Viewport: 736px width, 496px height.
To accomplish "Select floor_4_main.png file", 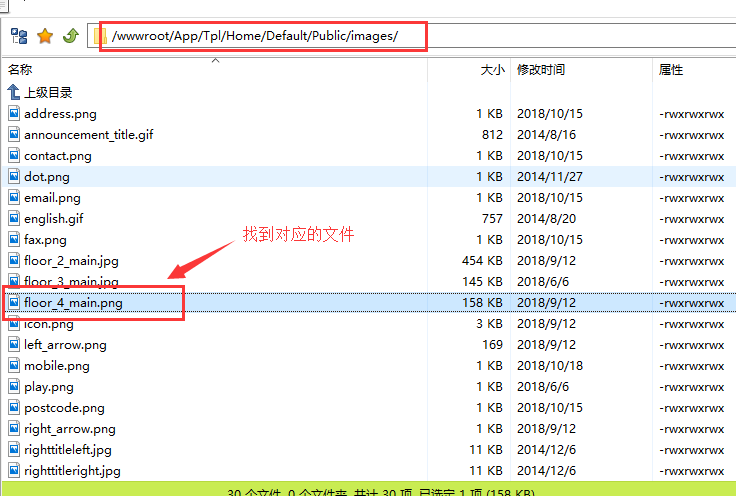I will [x=73, y=303].
